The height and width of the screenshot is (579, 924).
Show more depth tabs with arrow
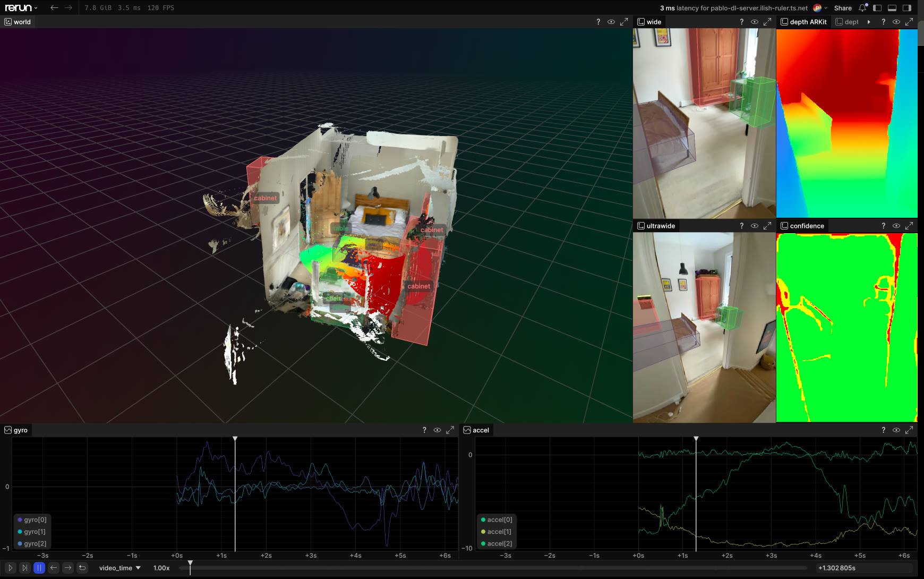tap(869, 22)
